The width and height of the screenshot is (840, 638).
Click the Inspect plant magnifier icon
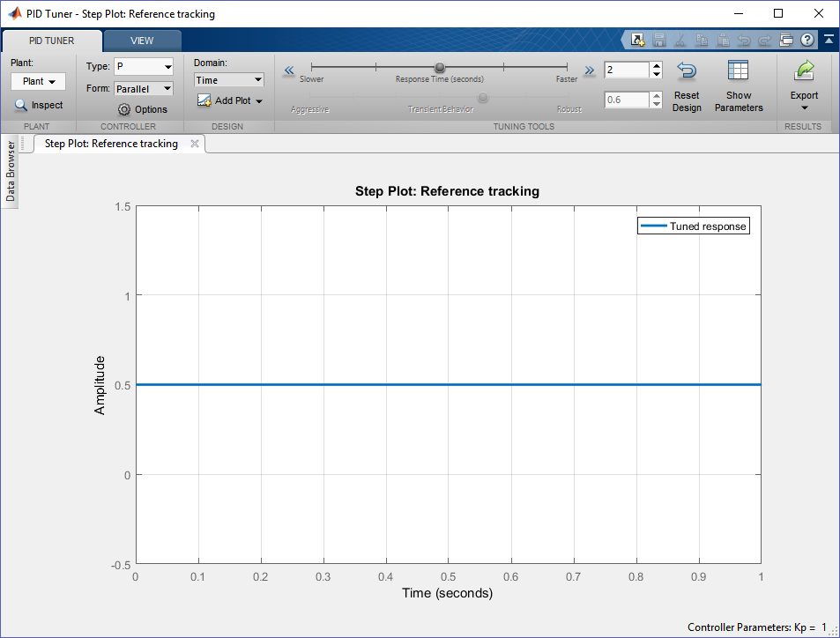click(x=21, y=105)
